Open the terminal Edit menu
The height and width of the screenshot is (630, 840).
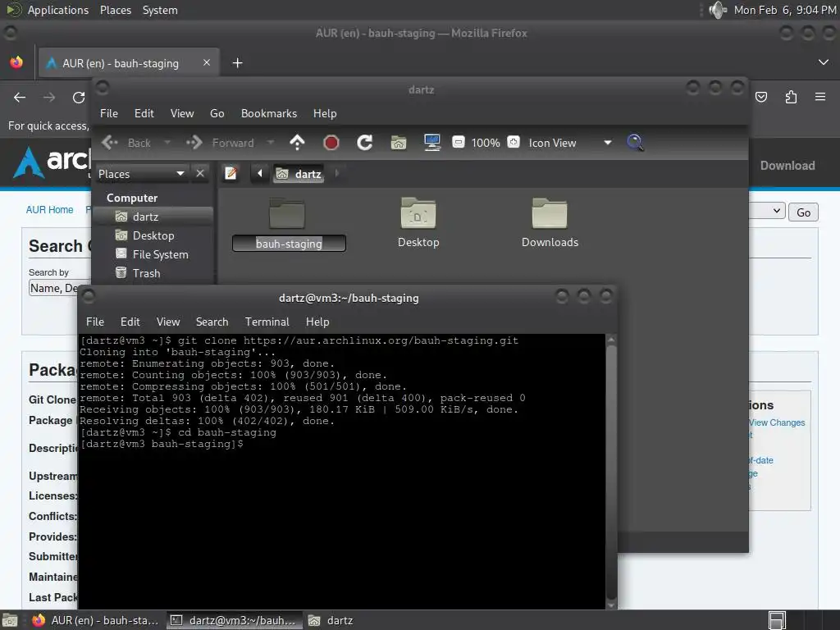pyautogui.click(x=130, y=322)
